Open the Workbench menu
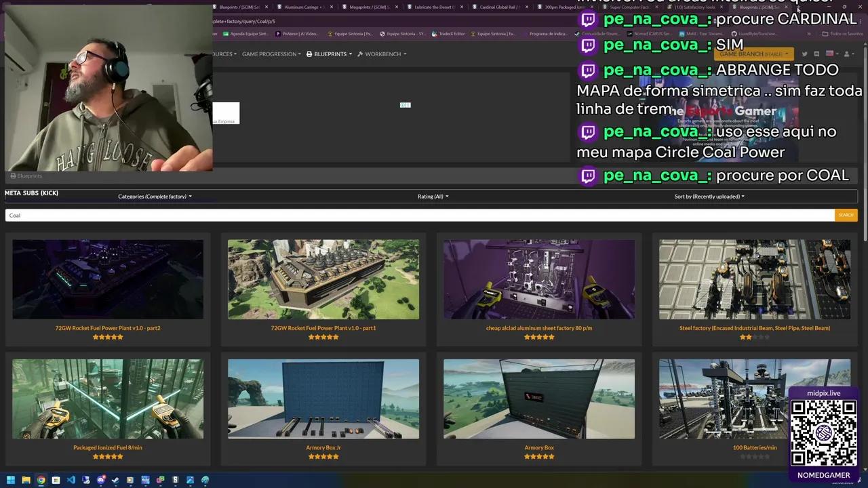This screenshot has height=488, width=868. (x=382, y=54)
